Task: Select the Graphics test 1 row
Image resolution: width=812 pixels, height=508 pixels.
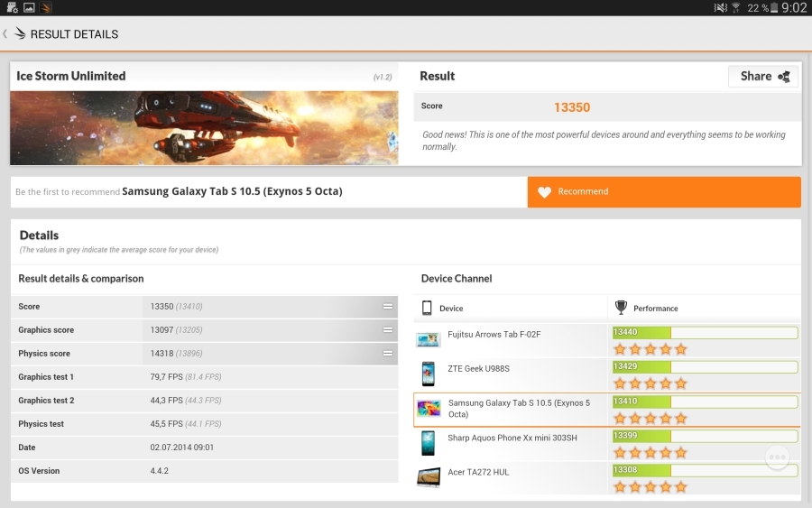Action: coord(204,377)
